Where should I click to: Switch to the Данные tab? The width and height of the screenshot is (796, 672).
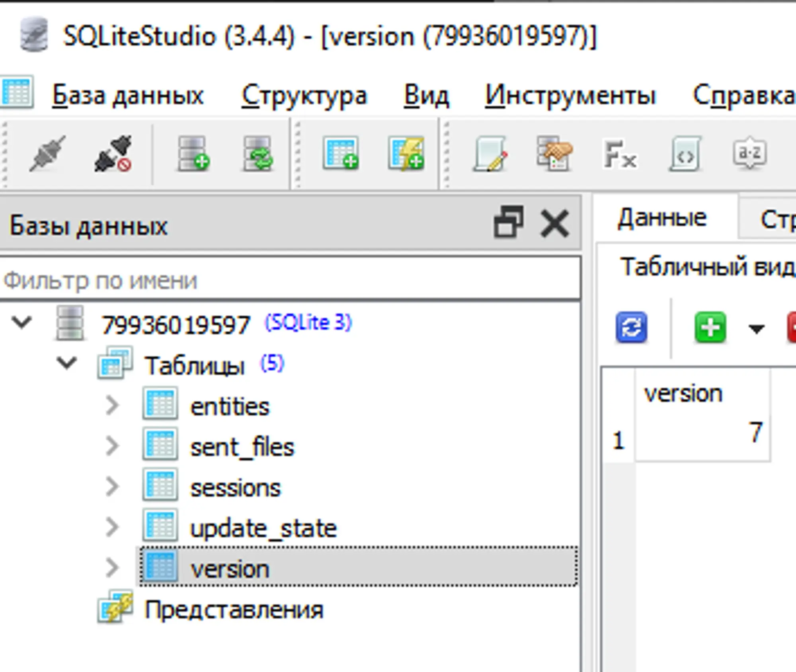[662, 218]
